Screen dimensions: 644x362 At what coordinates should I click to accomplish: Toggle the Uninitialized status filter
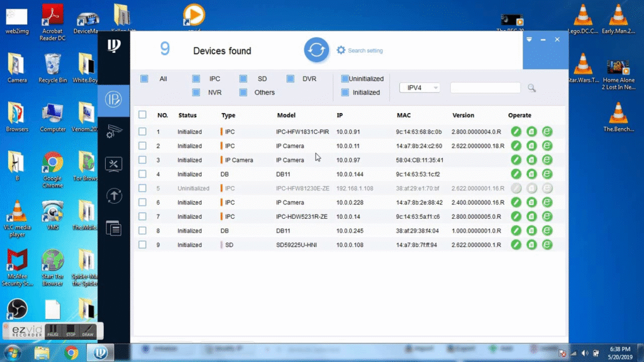pyautogui.click(x=345, y=79)
